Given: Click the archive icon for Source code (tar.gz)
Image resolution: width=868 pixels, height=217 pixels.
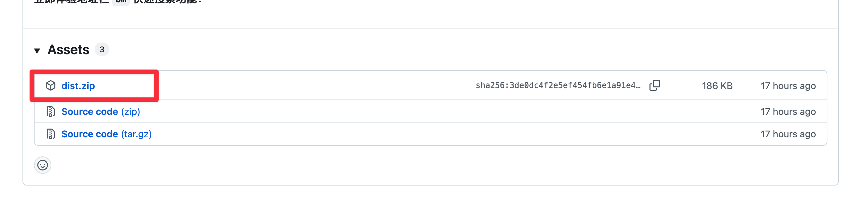Looking at the screenshot, I should pos(51,134).
